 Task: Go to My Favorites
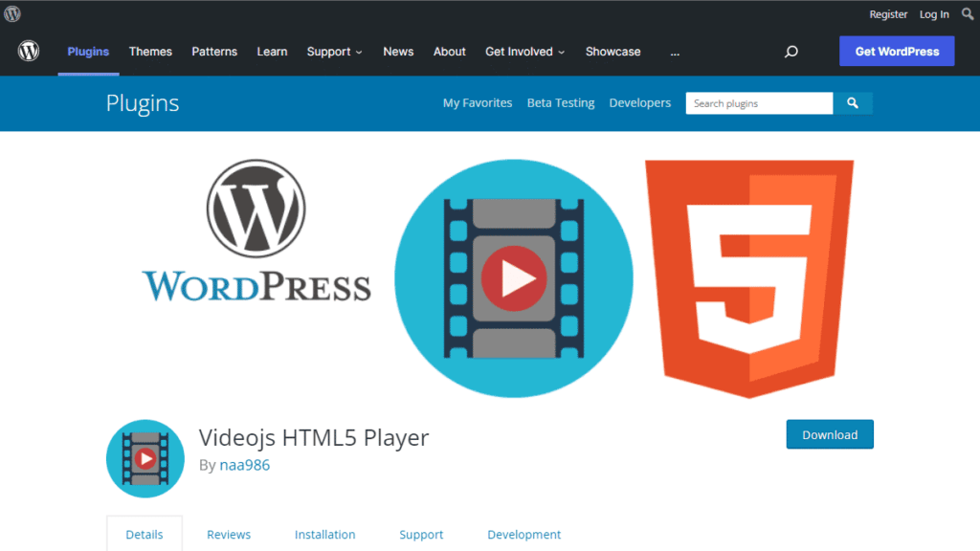tap(477, 102)
